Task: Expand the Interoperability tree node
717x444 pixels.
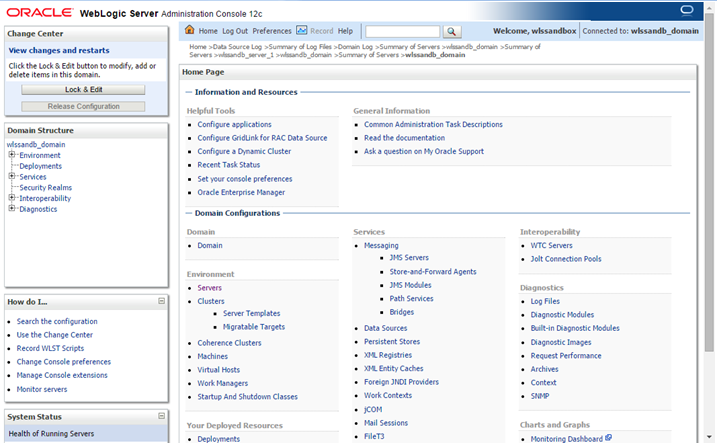Action: click(x=12, y=198)
